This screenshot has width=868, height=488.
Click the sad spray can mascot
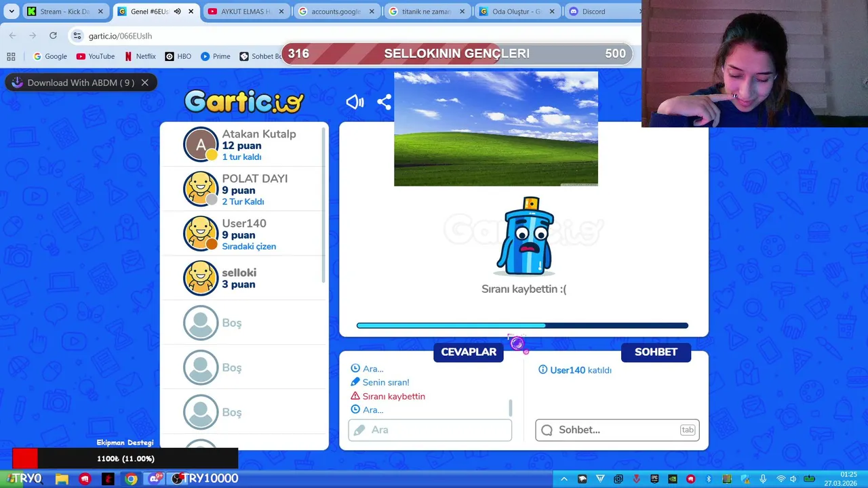[x=526, y=236]
